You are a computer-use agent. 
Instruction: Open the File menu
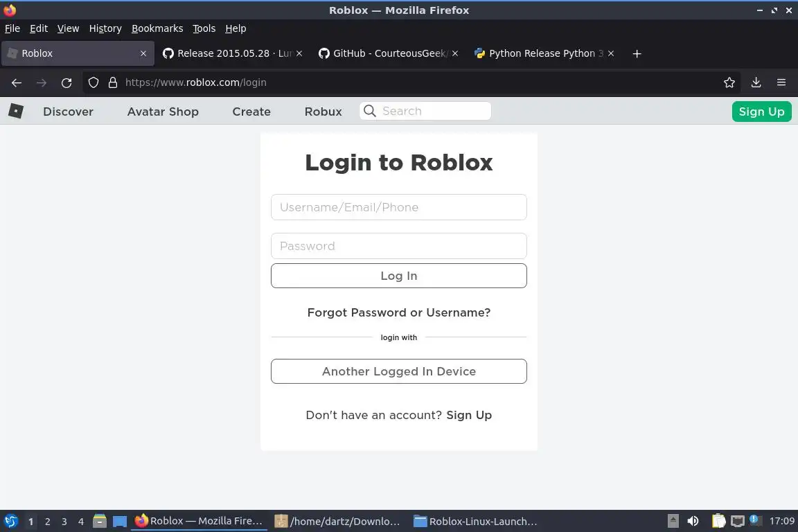tap(12, 28)
